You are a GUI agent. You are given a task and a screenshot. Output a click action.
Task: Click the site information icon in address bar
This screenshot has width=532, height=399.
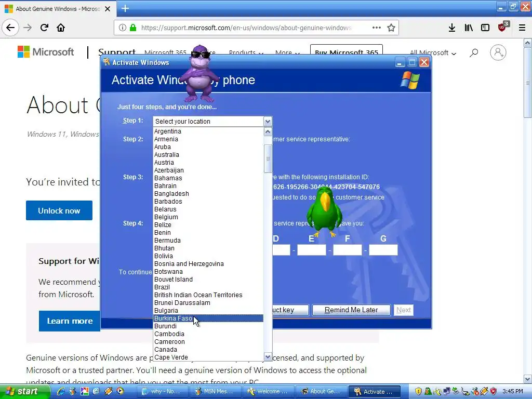pyautogui.click(x=123, y=28)
